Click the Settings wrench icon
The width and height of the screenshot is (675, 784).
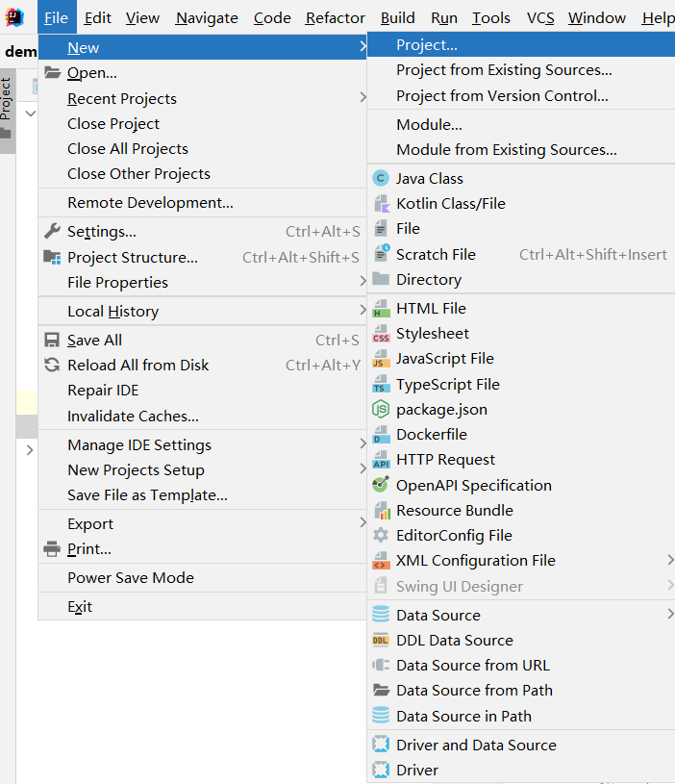52,232
